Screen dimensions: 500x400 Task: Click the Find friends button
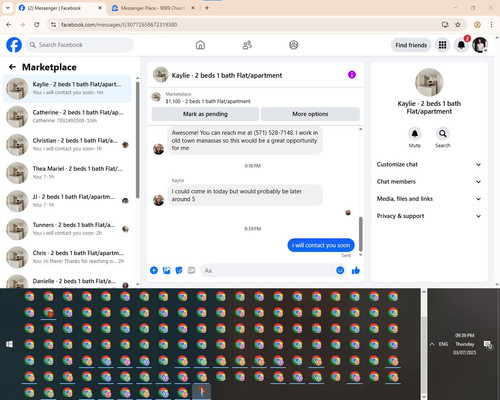[411, 45]
